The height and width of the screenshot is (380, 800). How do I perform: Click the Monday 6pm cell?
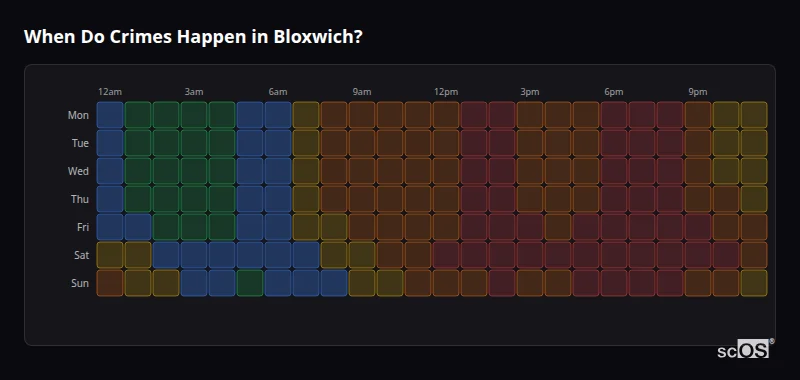(614, 115)
